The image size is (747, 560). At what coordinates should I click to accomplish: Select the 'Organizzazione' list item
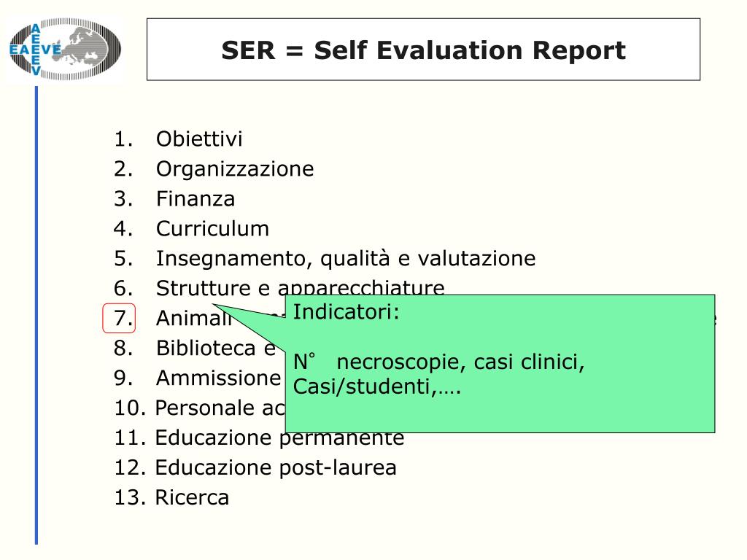coord(234,169)
